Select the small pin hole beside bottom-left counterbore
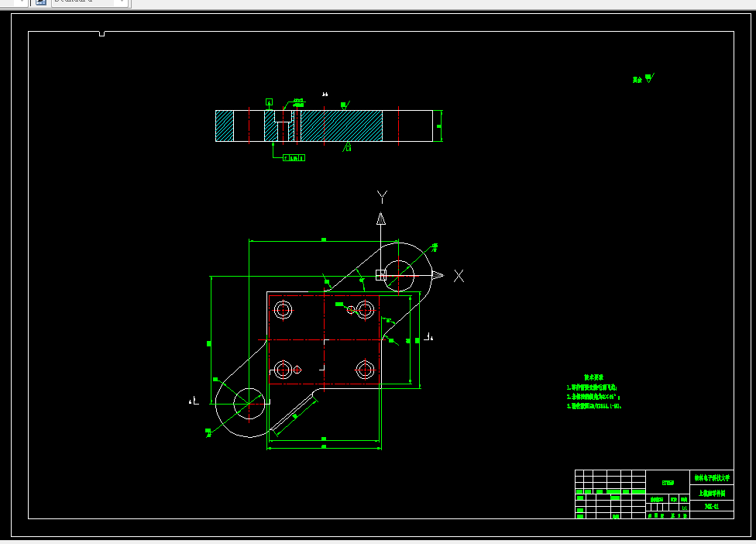 pos(297,370)
